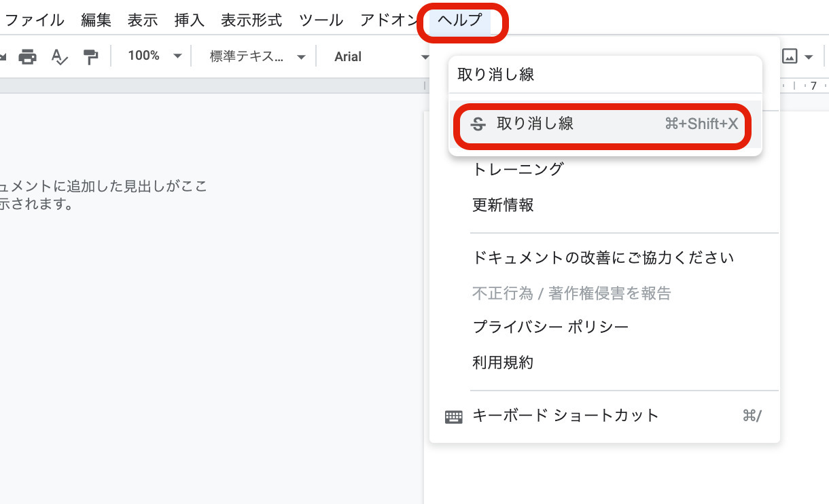Viewport: 829px width, 504px height.
Task: Open the アドオン menu
Action: click(x=389, y=20)
